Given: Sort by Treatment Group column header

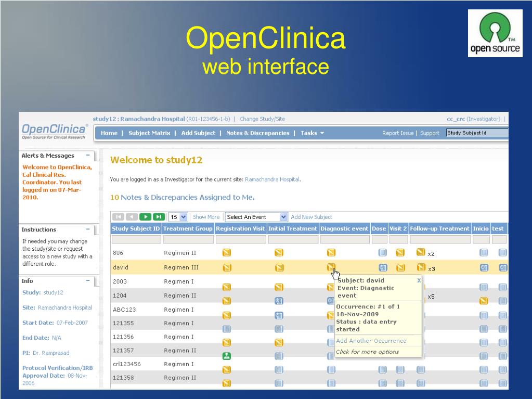Looking at the screenshot, I should 188,228.
